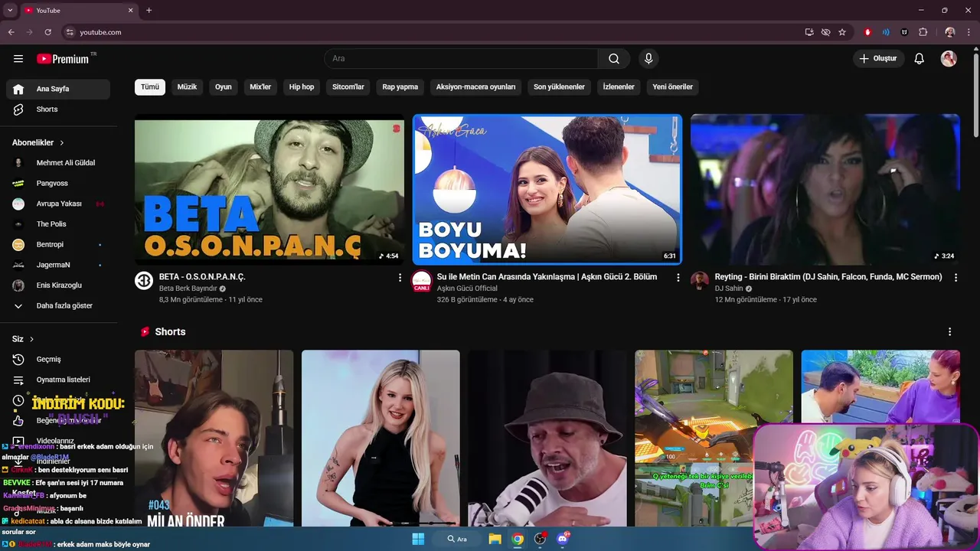This screenshot has width=980, height=551.
Task: Open the Chrome three-dot menu
Action: pos(969,32)
